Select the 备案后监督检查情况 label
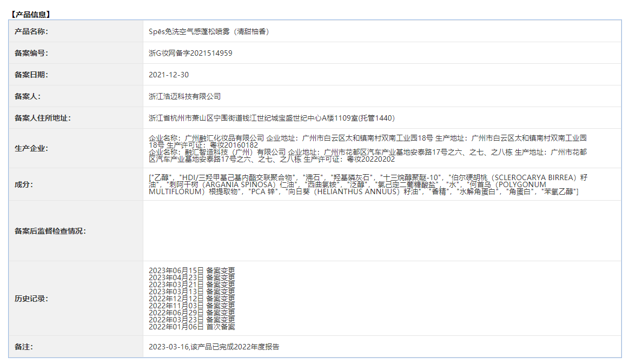The width and height of the screenshot is (629, 364). [50, 231]
